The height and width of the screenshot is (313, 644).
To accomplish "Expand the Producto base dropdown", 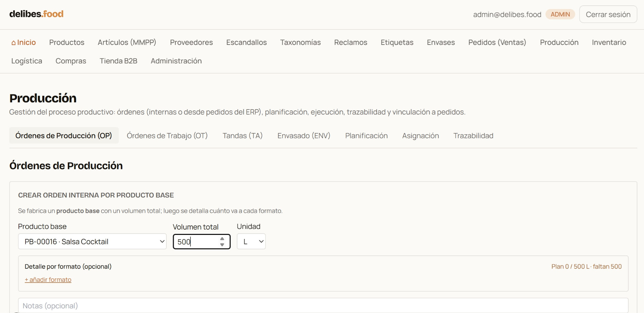I will pos(92,241).
